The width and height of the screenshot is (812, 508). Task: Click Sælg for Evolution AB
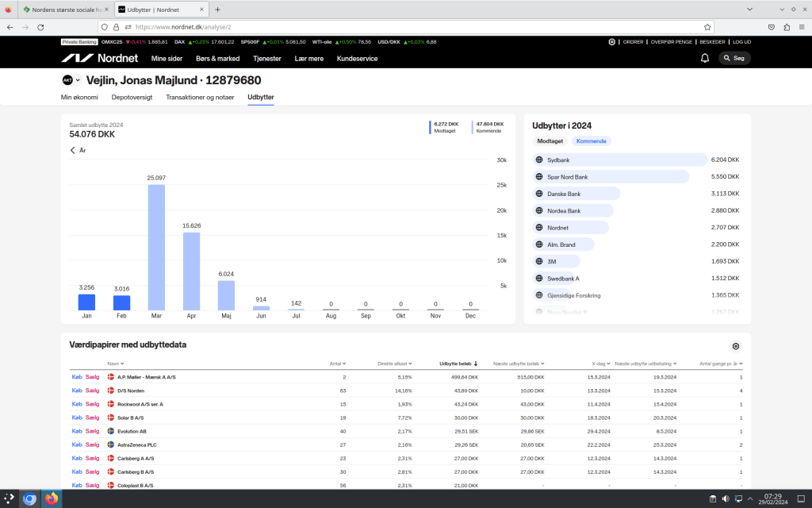[x=92, y=431]
